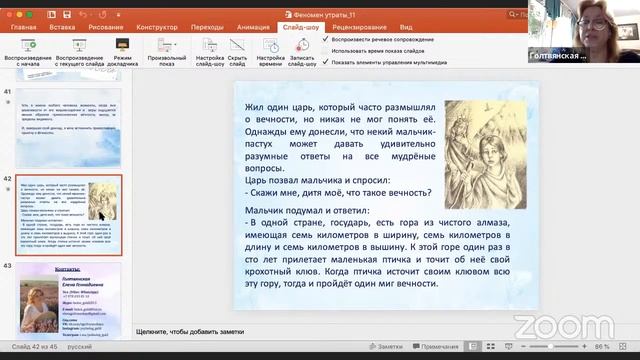Image resolution: width=640 pixels, height=360 pixels.
Task: Click slide counter Слайд 42 из 45
Action: tap(34, 347)
